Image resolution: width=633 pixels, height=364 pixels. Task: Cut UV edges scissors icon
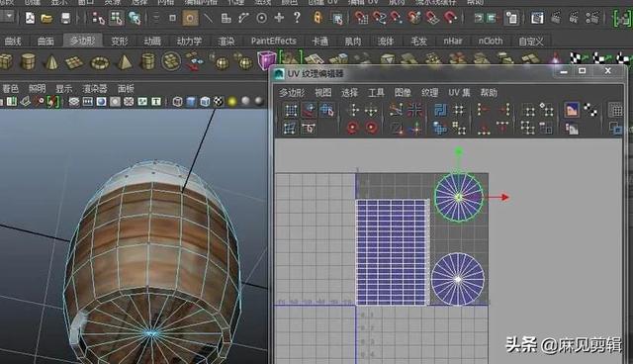coord(396,110)
